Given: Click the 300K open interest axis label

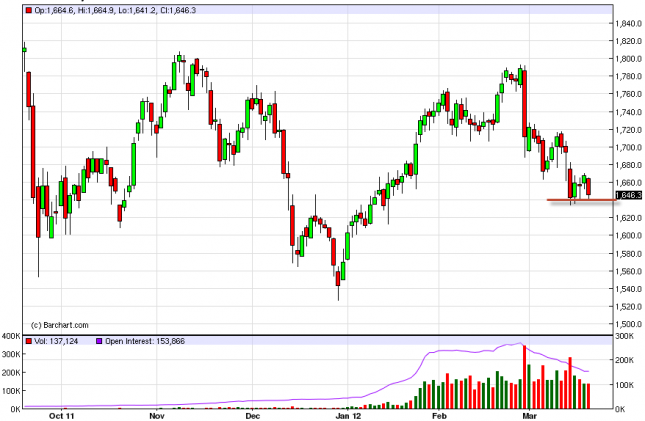Looking at the screenshot, I should tap(625, 336).
